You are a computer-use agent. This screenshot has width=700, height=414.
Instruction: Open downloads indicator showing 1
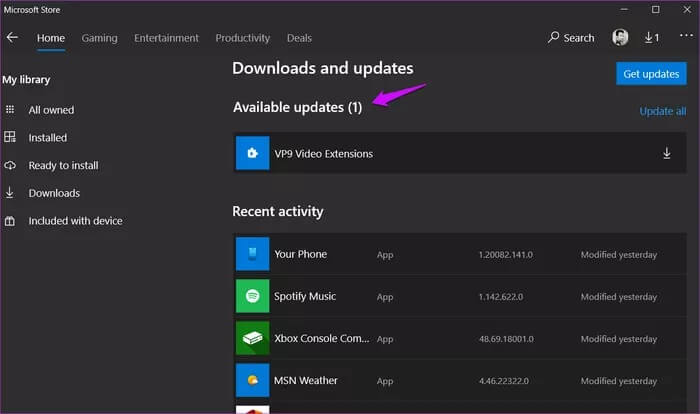click(x=652, y=38)
